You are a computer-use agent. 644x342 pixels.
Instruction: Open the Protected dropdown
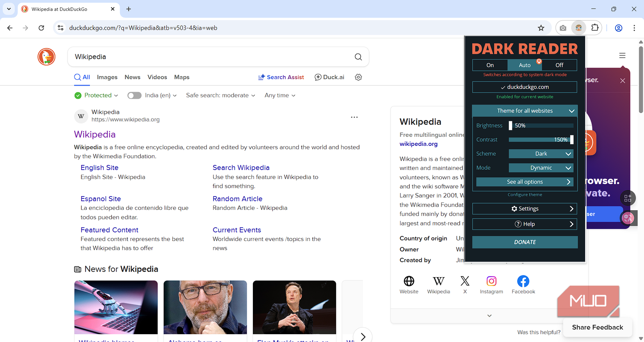(x=96, y=95)
